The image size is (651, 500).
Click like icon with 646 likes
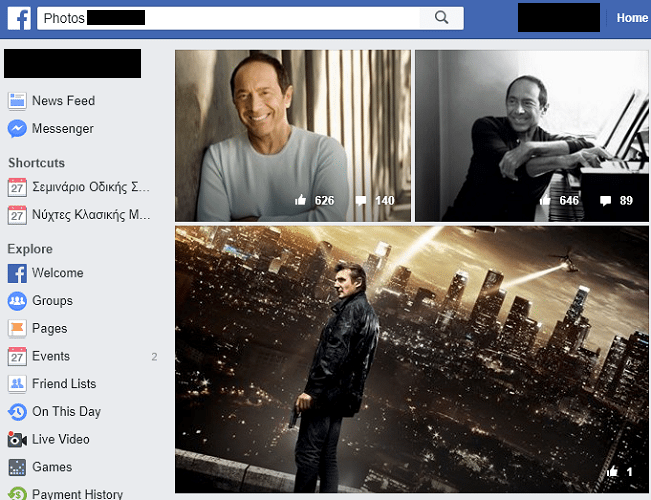click(545, 200)
